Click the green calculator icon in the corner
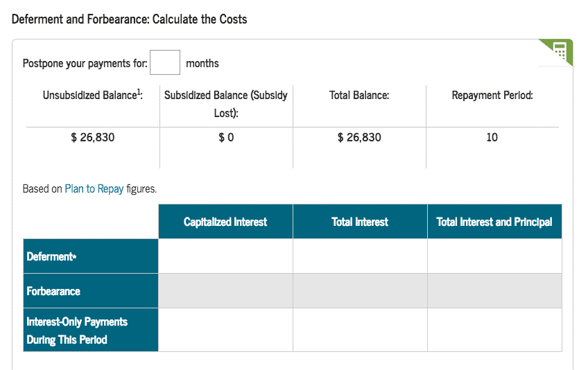The width and height of the screenshot is (588, 370). point(560,52)
